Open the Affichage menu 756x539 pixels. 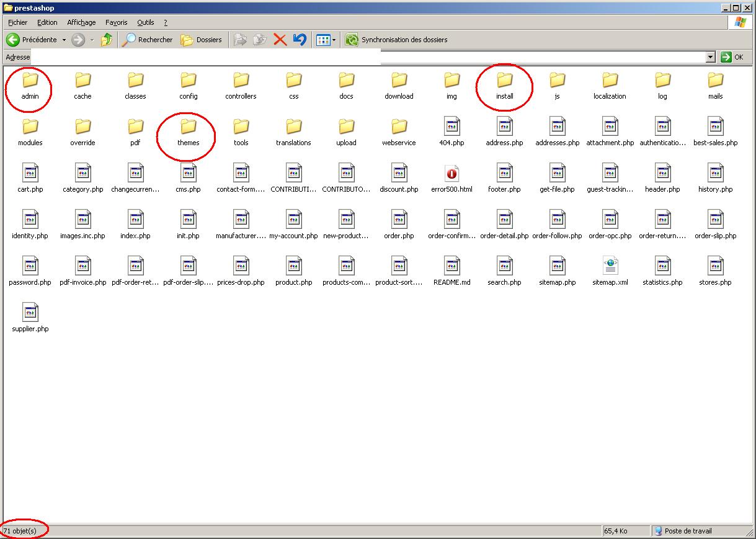pyautogui.click(x=81, y=22)
